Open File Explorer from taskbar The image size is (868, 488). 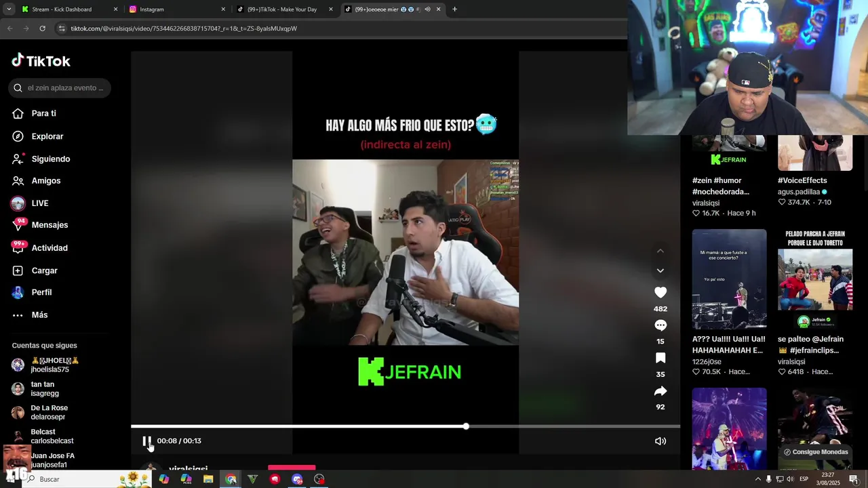[x=208, y=479]
